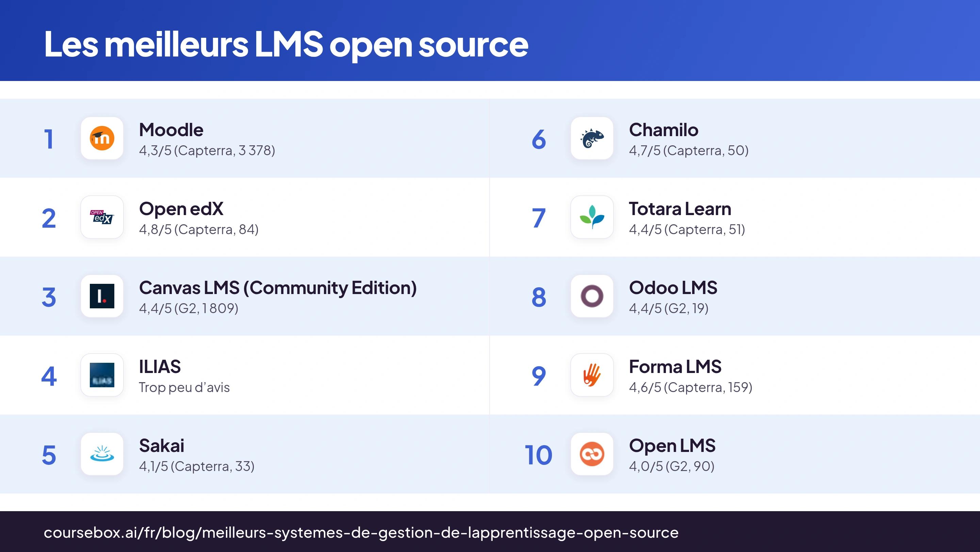Click rating 4,1/5 (Capterra, 33)
The width and height of the screenshot is (980, 552).
tap(197, 466)
